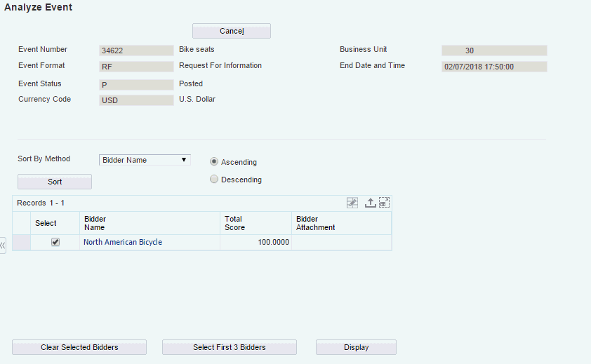The height and width of the screenshot is (364, 591).
Task: Expand the collapsed left side panel arrow
Action: click(x=3, y=245)
